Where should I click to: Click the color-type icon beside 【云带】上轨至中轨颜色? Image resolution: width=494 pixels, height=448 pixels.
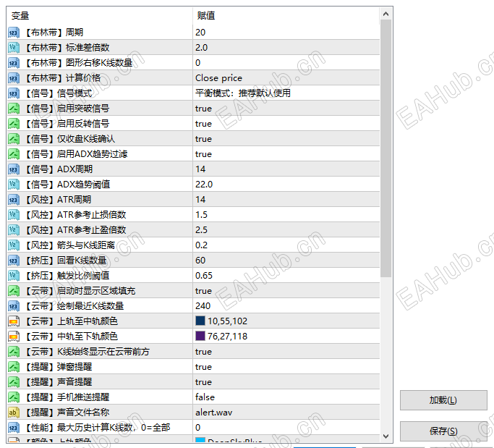click(x=14, y=321)
